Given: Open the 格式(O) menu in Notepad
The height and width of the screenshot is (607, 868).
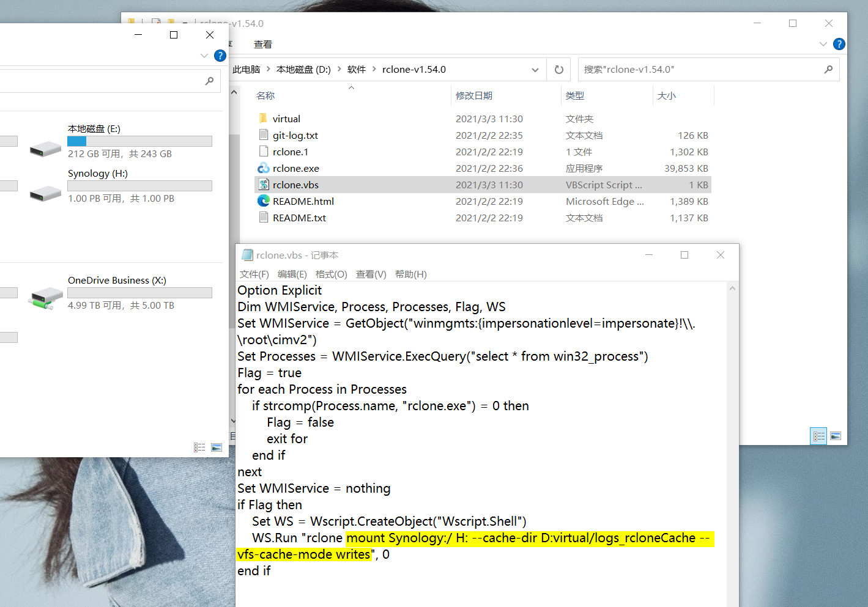Looking at the screenshot, I should [x=332, y=274].
